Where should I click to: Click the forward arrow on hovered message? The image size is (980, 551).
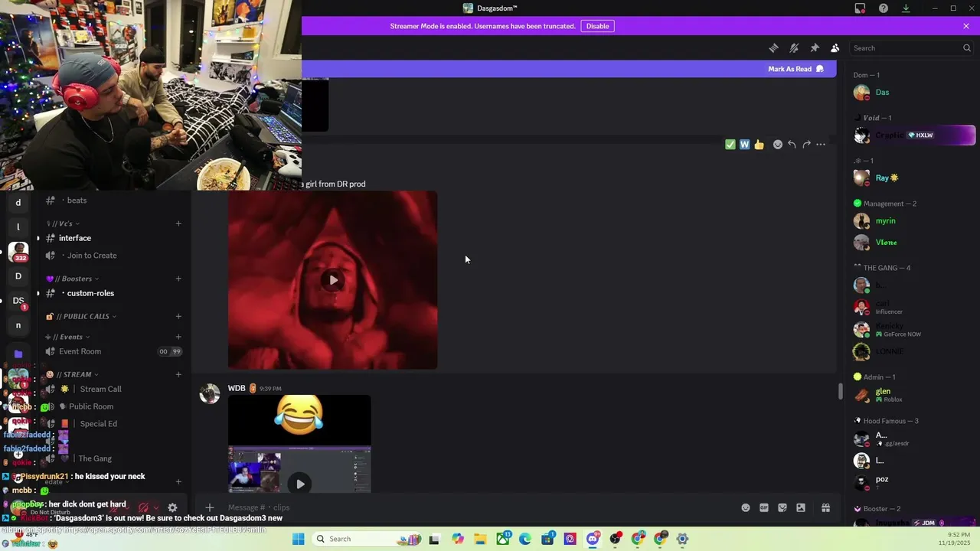(x=806, y=144)
